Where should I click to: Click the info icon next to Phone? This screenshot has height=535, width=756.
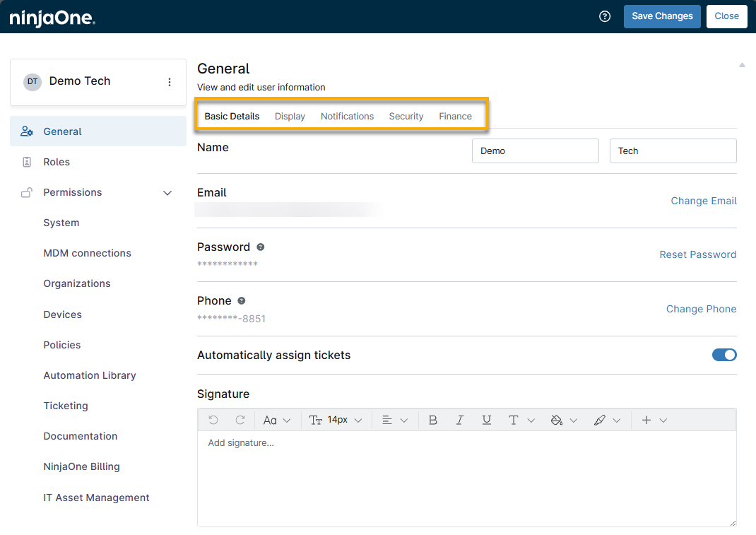coord(242,300)
